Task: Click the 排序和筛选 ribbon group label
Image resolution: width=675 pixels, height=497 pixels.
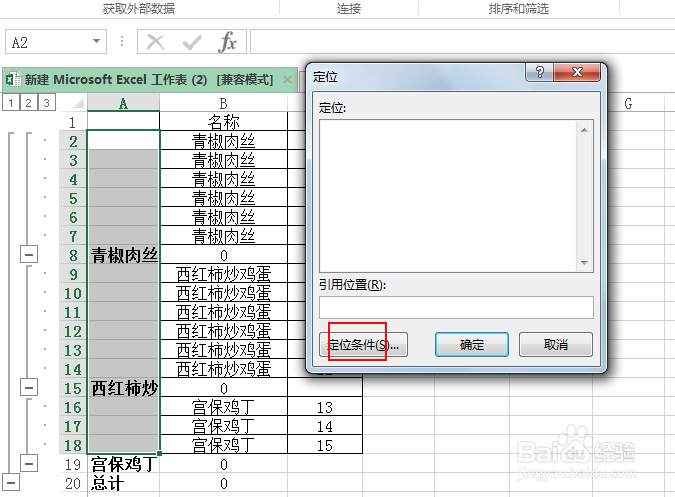Action: [x=519, y=8]
